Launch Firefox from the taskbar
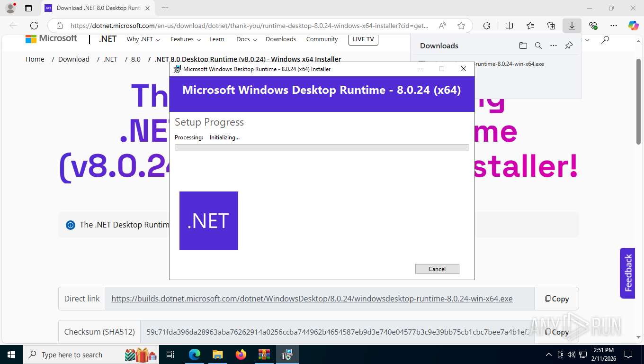 click(x=241, y=355)
